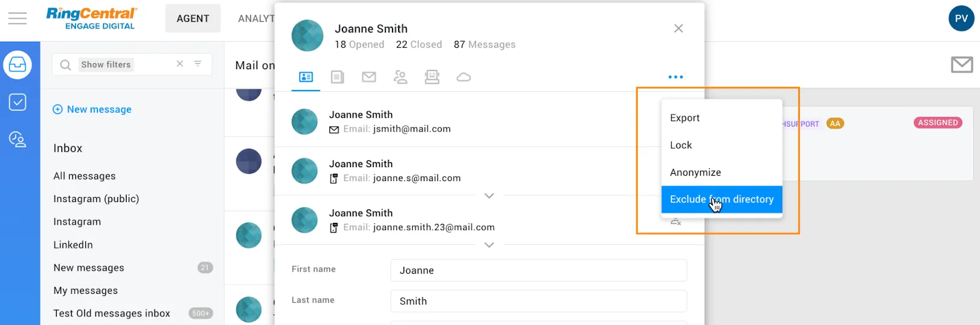Open the contacts search sidebar icon
980x325 pixels.
pyautogui.click(x=17, y=140)
